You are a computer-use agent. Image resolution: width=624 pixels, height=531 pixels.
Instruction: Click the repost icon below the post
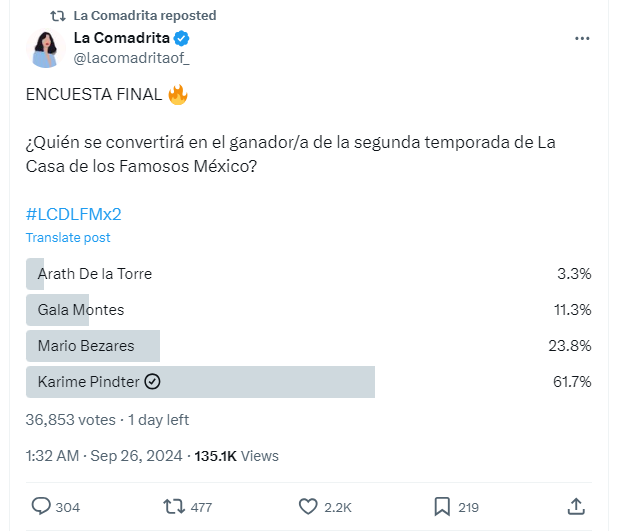[172, 507]
